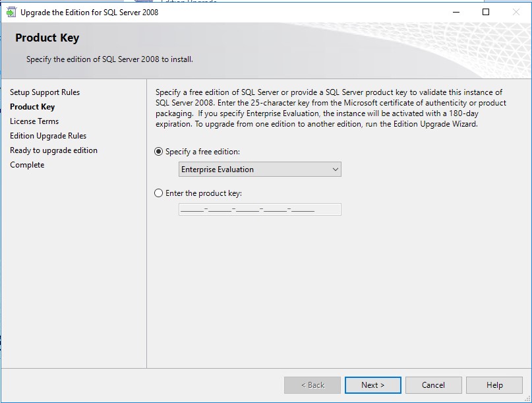Select Product Key step in sidebar
The height and width of the screenshot is (403, 532).
32,107
